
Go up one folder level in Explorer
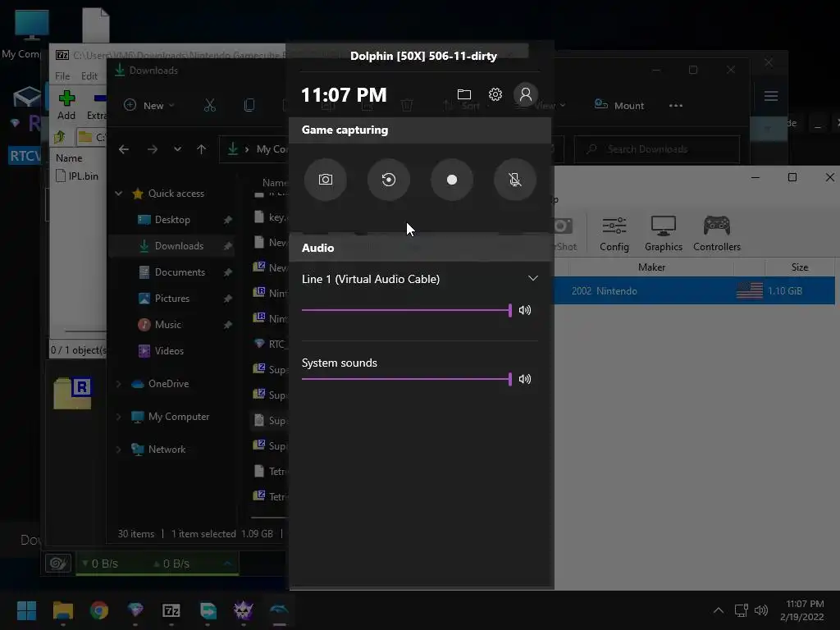pos(202,149)
